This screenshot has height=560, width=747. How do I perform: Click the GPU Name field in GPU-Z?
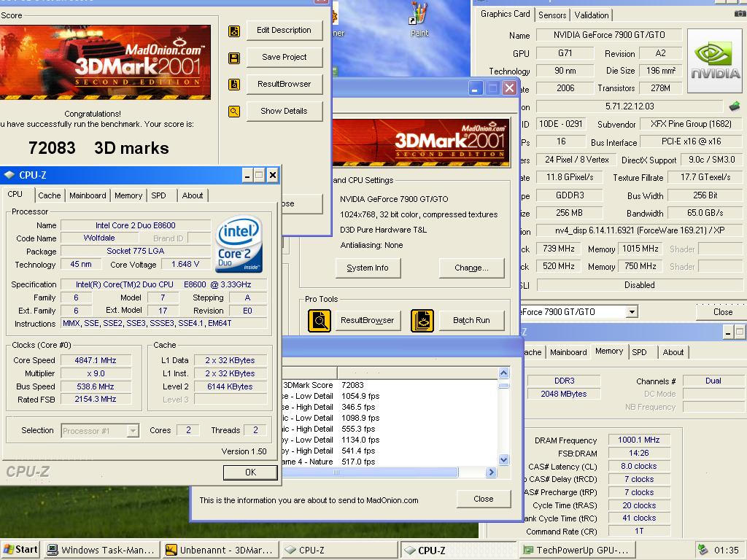pyautogui.click(x=609, y=35)
